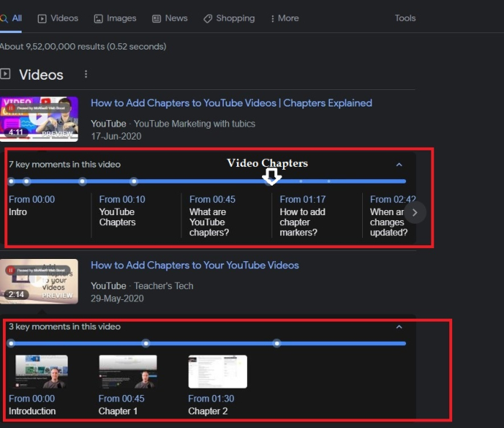This screenshot has width=504, height=428.
Task: Play the 4:11 video thumbnail preview
Action: click(x=39, y=119)
